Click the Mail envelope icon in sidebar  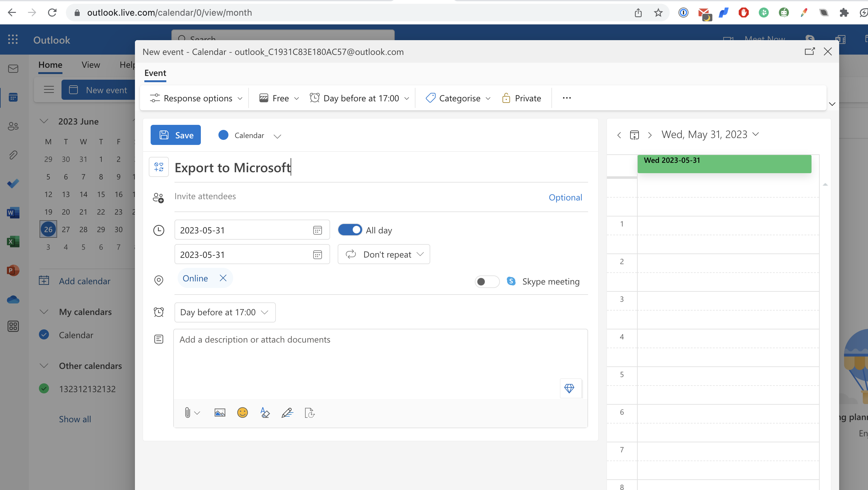pyautogui.click(x=13, y=69)
